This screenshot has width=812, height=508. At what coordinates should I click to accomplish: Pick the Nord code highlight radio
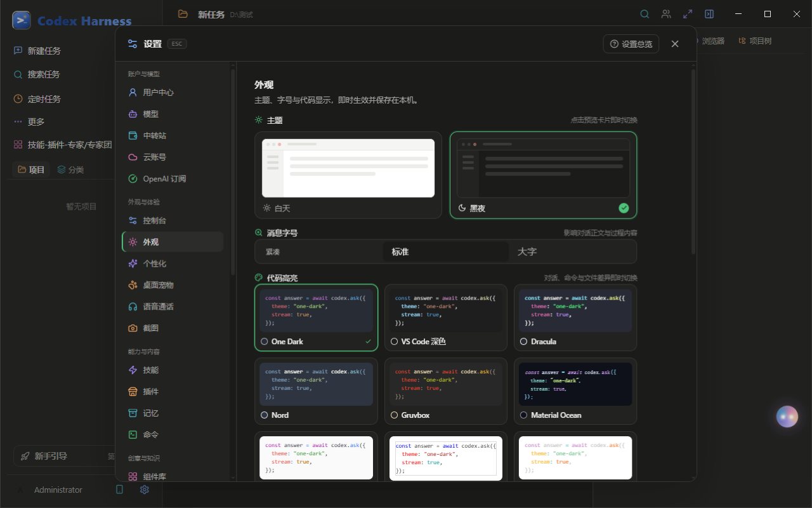(265, 415)
